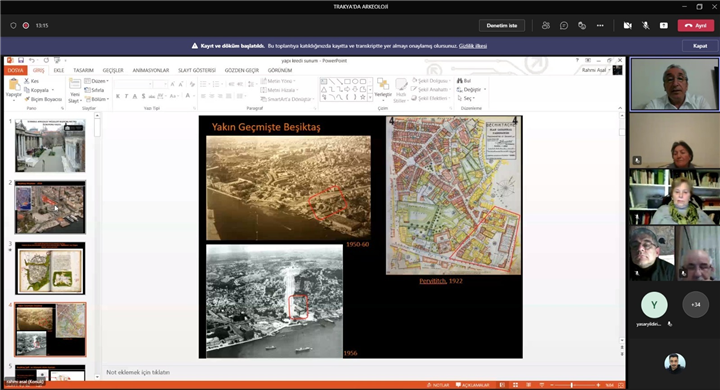Toggle bold K formatting button
720x390 pixels.
[118, 96]
